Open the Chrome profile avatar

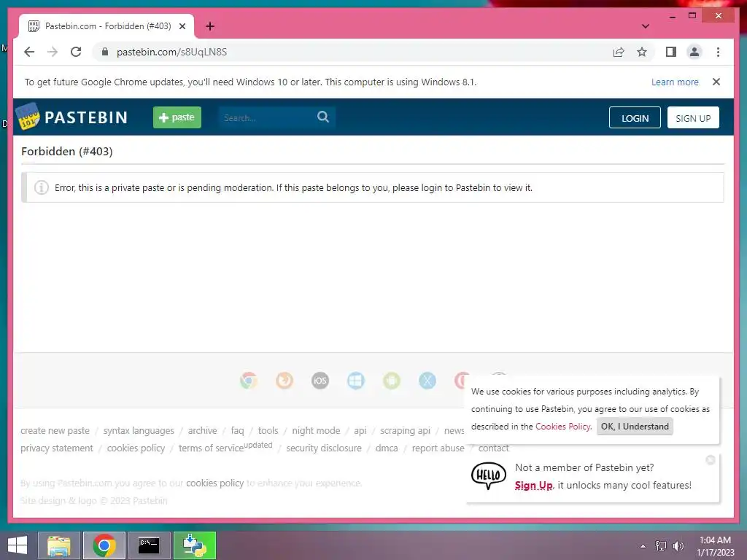coord(694,52)
